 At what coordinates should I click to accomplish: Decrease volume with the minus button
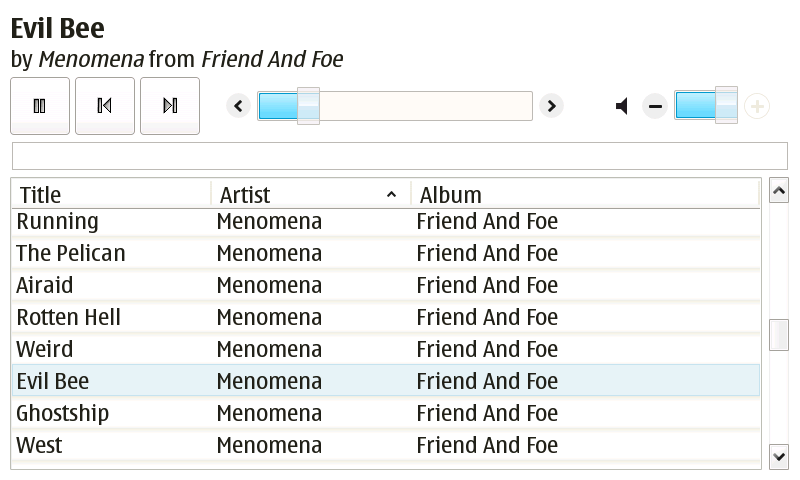(655, 106)
